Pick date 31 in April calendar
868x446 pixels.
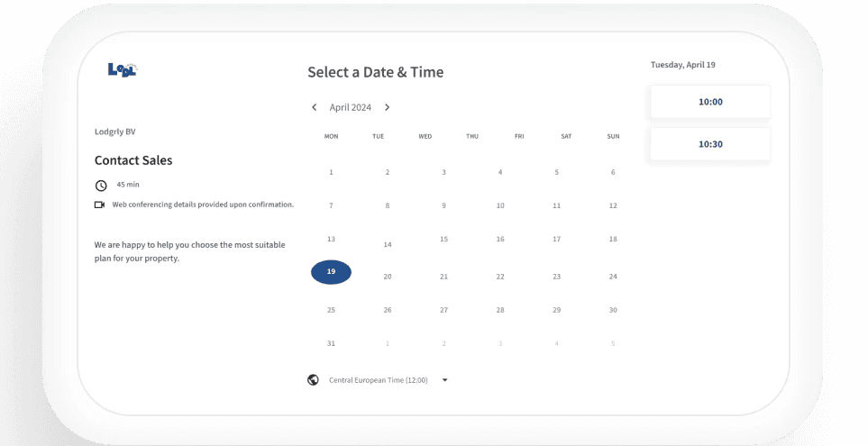[331, 343]
